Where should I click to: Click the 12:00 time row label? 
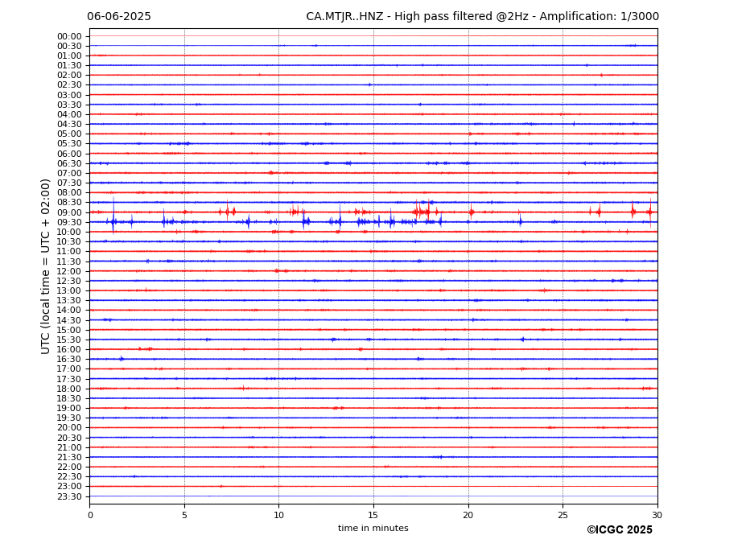[x=69, y=272]
